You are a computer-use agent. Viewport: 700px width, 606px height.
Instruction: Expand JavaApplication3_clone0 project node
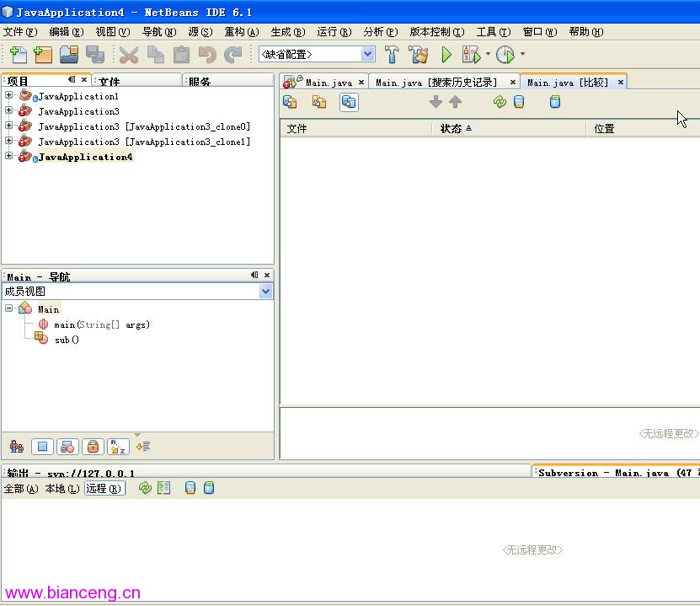(8, 126)
